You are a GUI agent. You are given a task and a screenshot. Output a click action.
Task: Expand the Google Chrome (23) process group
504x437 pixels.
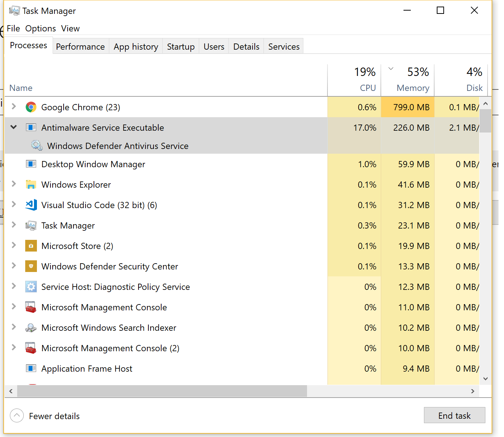[14, 106]
